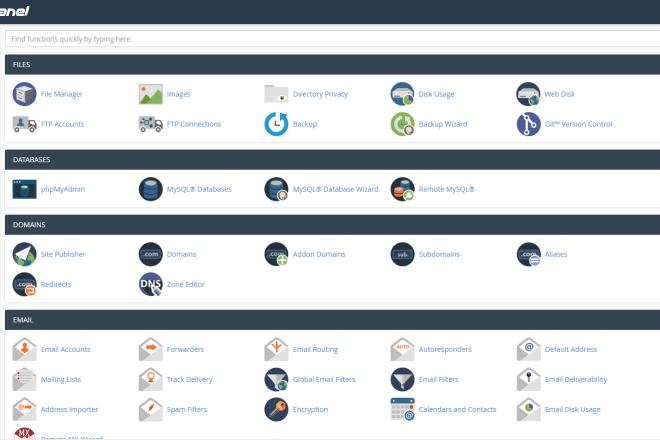The height and width of the screenshot is (440, 660).
Task: Open the Web Disk text link
Action: point(559,94)
